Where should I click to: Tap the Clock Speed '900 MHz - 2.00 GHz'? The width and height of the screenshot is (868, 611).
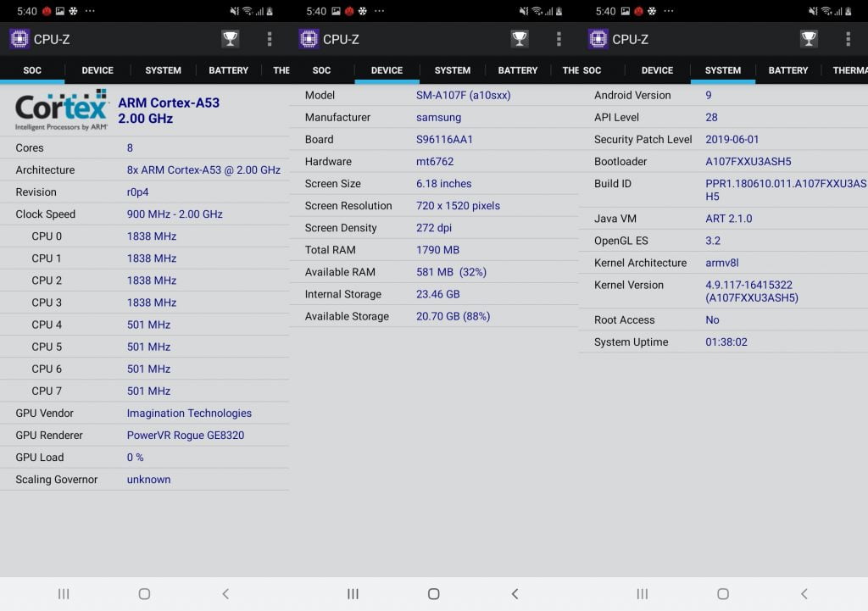(175, 214)
